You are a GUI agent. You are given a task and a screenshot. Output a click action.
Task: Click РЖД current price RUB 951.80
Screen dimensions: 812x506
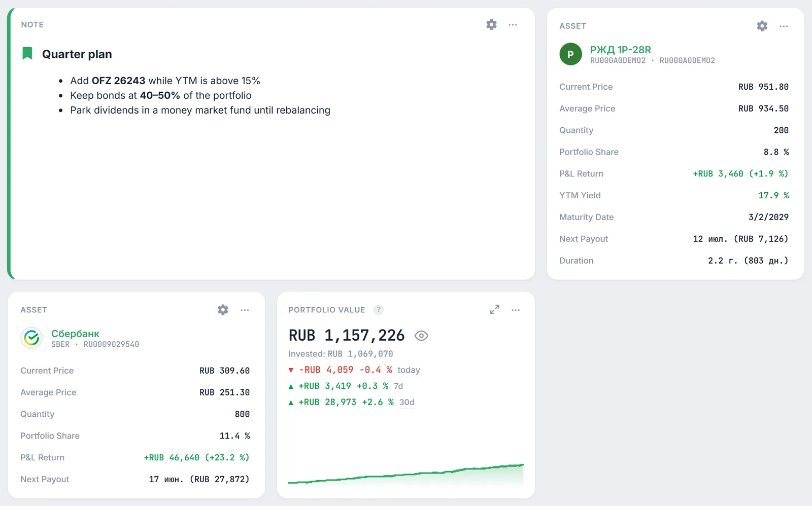[x=763, y=87]
